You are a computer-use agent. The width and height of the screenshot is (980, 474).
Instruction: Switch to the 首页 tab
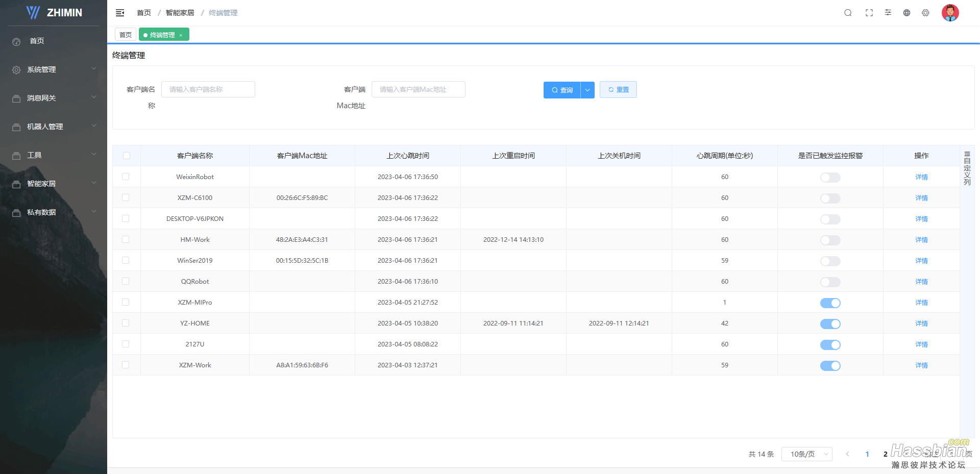126,35
